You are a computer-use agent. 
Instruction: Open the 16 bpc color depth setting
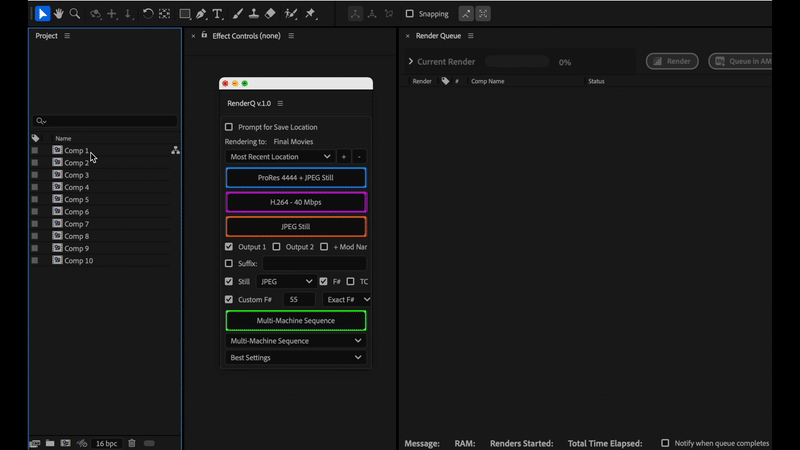point(106,443)
